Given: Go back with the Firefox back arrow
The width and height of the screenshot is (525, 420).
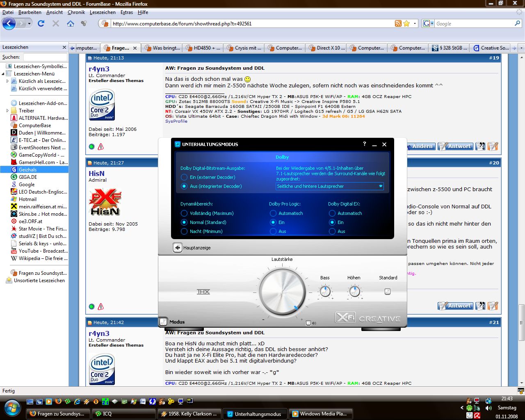Looking at the screenshot, I should 9,23.
